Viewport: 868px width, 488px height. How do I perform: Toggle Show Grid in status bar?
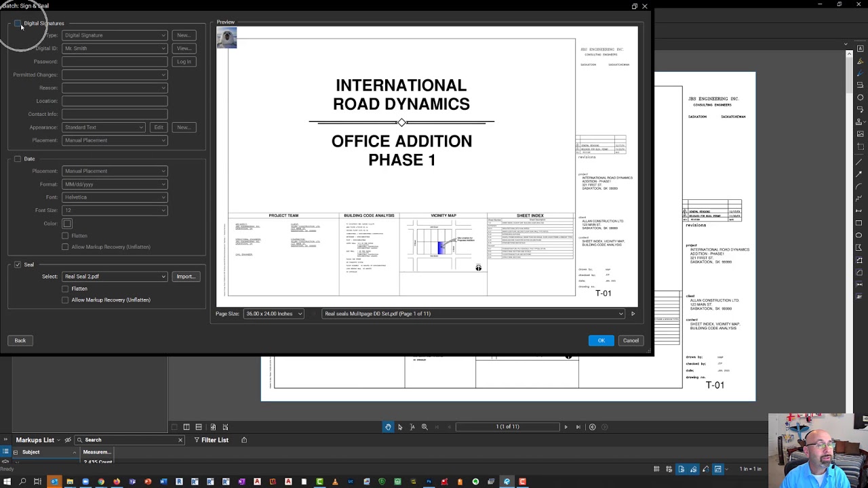656,469
